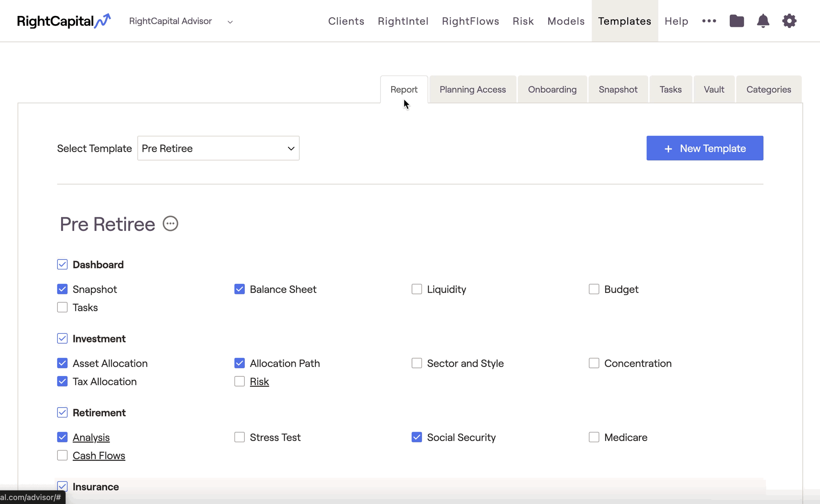Toggle the Insurance section checkbox
Screen dimensions: 820x504
point(62,486)
